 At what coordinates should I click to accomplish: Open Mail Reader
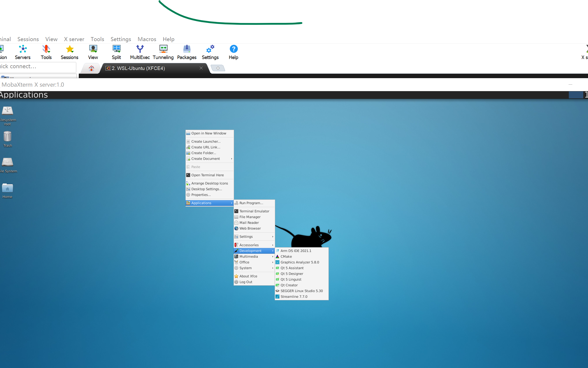254,223
